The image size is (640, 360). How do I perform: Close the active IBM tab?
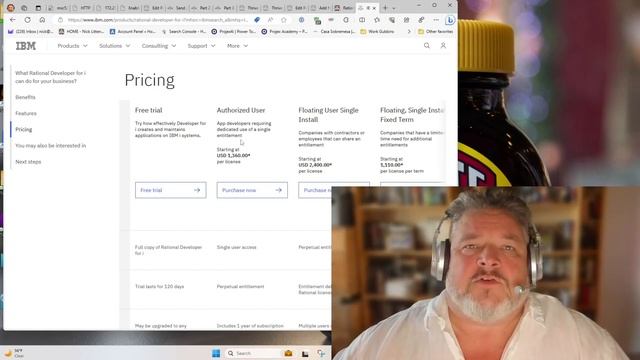374,8
